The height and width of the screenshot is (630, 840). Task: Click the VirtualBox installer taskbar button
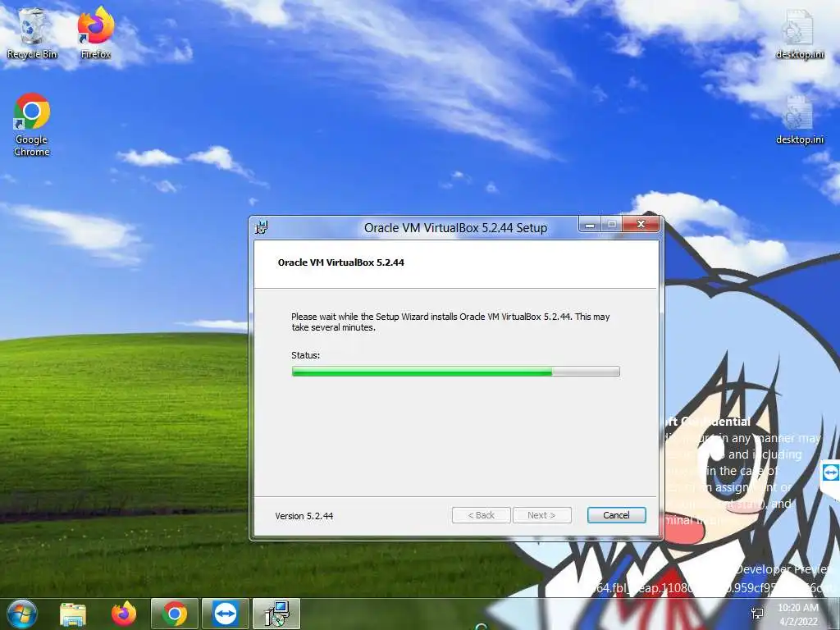(276, 614)
